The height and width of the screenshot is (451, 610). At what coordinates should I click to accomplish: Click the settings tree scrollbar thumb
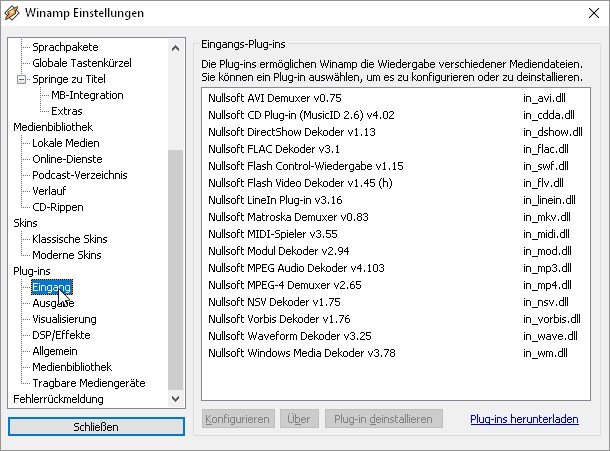click(x=175, y=269)
